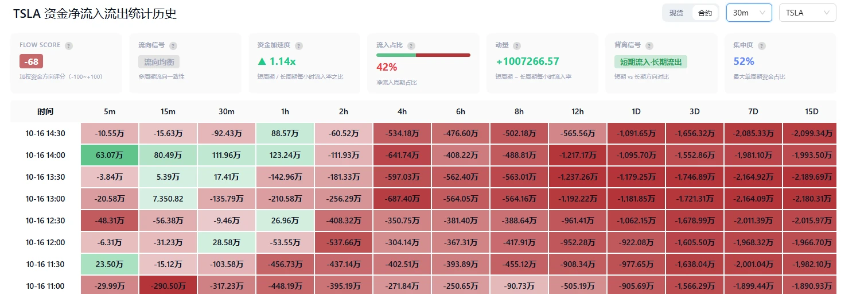Open help icon next to 资金加速度
Screen dimensions: 868x294
[x=299, y=45]
